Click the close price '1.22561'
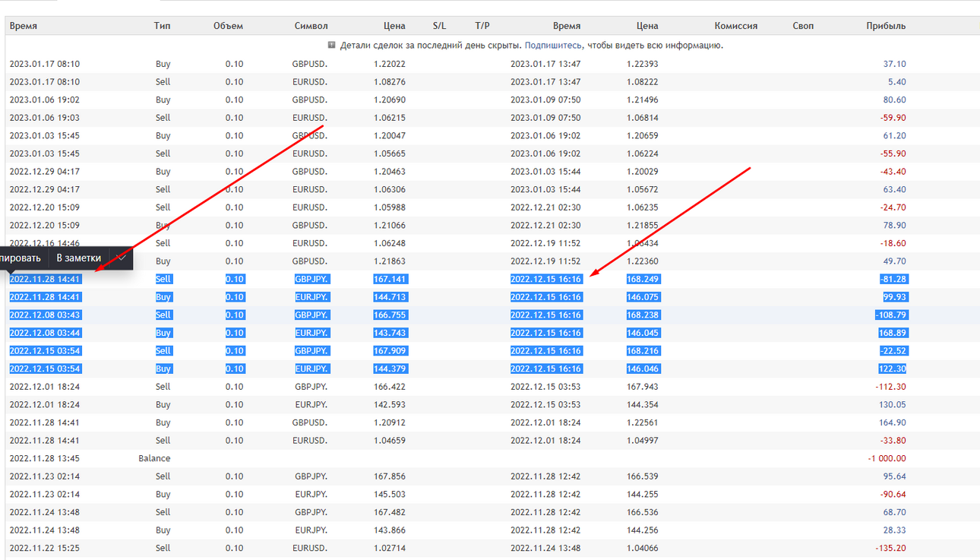 pyautogui.click(x=643, y=422)
